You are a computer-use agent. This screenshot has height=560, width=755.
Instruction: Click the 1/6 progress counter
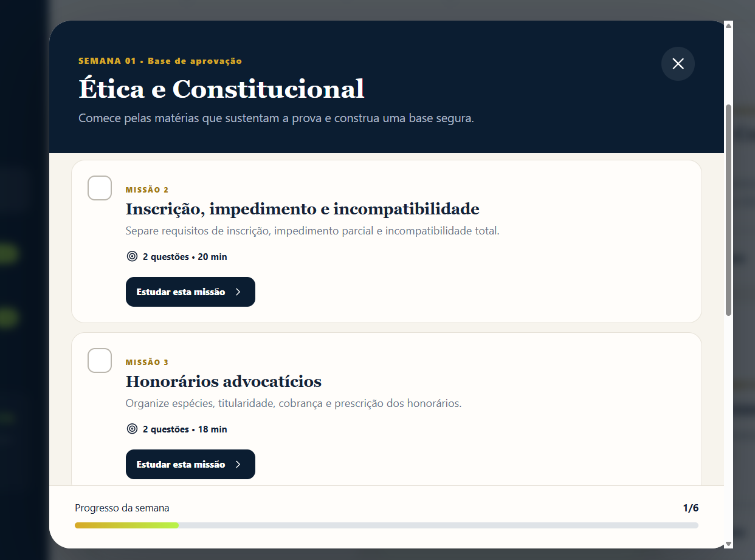click(691, 508)
